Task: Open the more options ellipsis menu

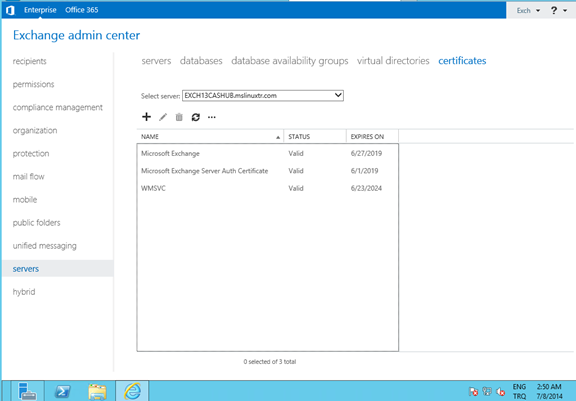Action: click(x=212, y=118)
